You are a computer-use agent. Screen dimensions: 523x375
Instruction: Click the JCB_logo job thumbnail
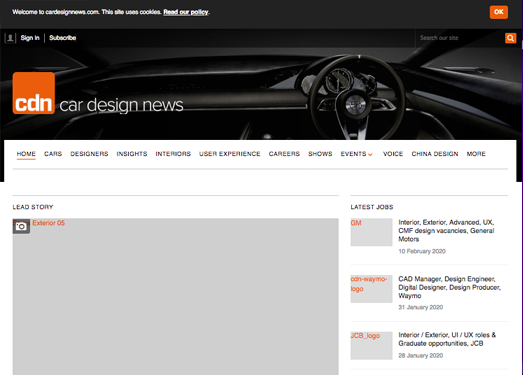(371, 345)
